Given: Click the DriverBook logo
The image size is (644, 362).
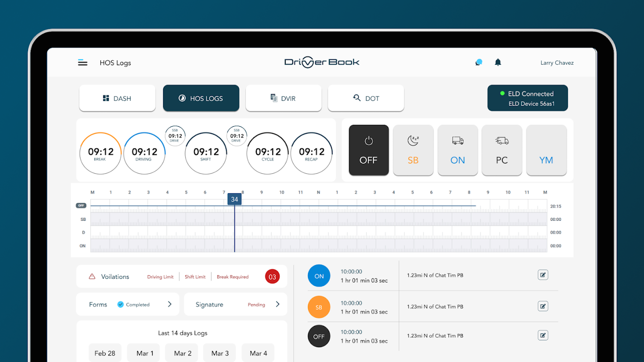Looking at the screenshot, I should point(322,62).
